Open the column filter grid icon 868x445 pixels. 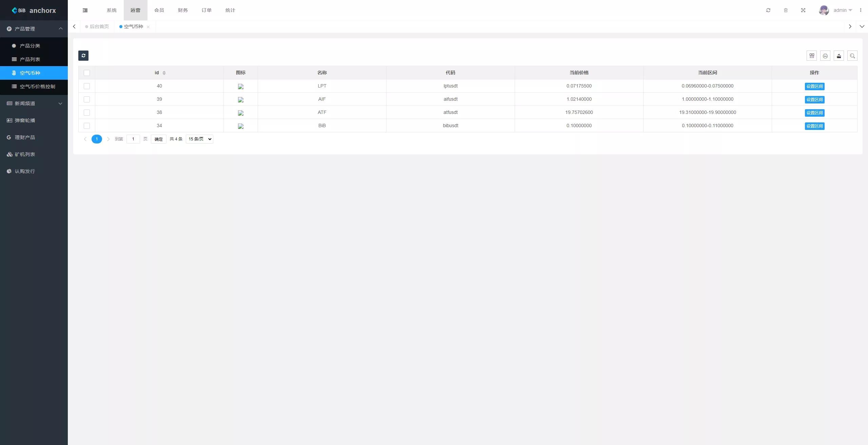[812, 56]
